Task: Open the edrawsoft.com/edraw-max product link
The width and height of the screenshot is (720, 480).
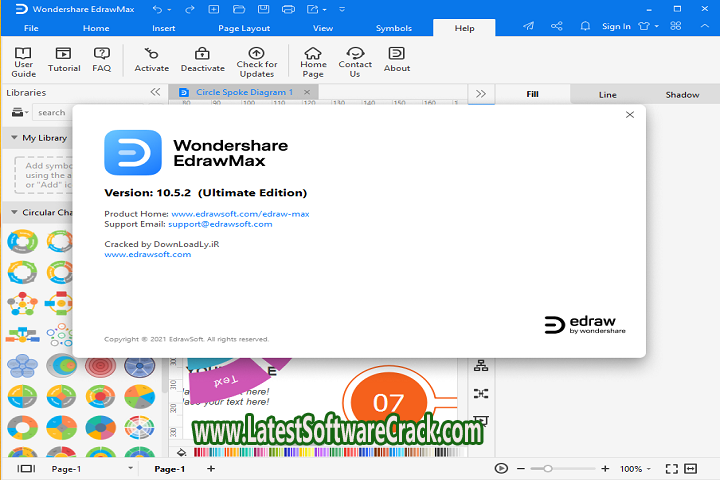Action: tap(240, 214)
